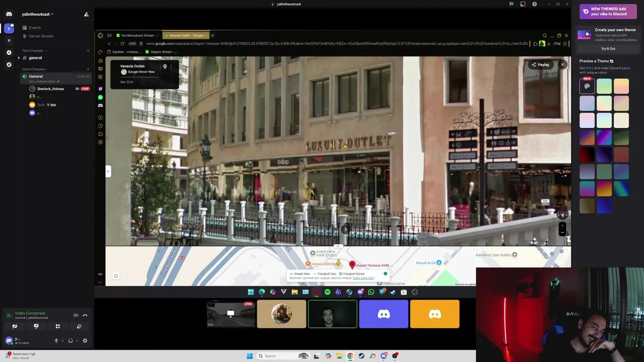Start an activity icon
Image resolution: width=644 pixels, height=362 pixels.
(x=58, y=326)
